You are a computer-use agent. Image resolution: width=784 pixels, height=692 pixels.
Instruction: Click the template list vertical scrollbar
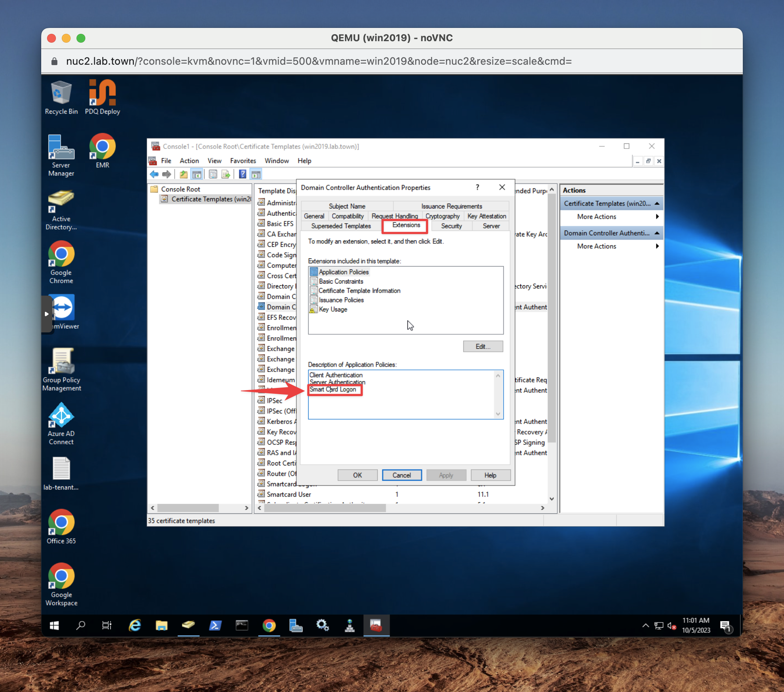pyautogui.click(x=552, y=318)
